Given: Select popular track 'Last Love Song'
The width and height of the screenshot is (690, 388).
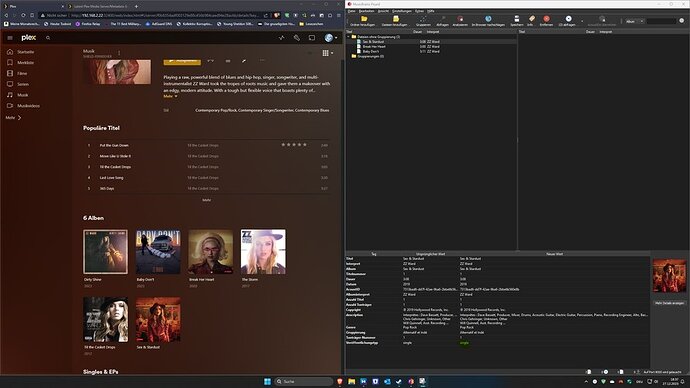Looking at the screenshot, I should click(111, 178).
